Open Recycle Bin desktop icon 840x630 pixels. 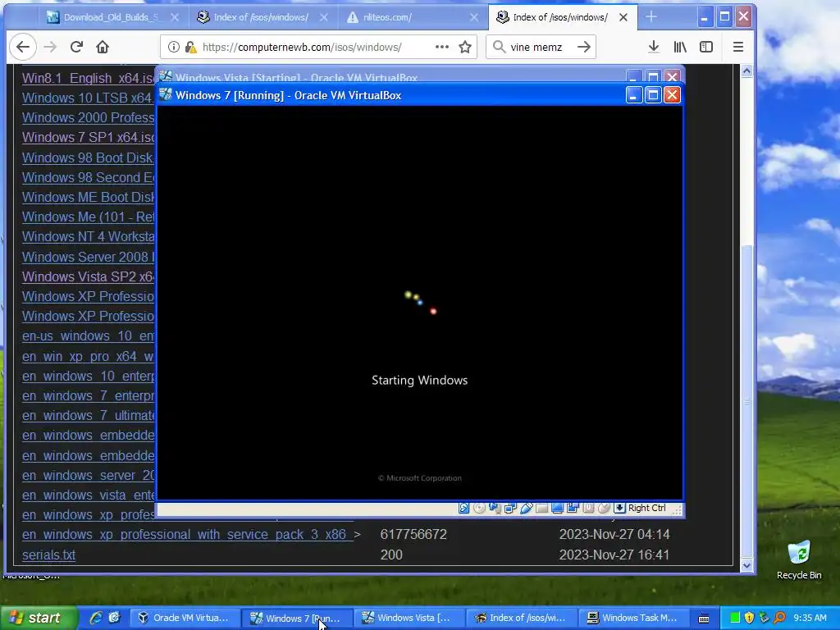pos(799,560)
